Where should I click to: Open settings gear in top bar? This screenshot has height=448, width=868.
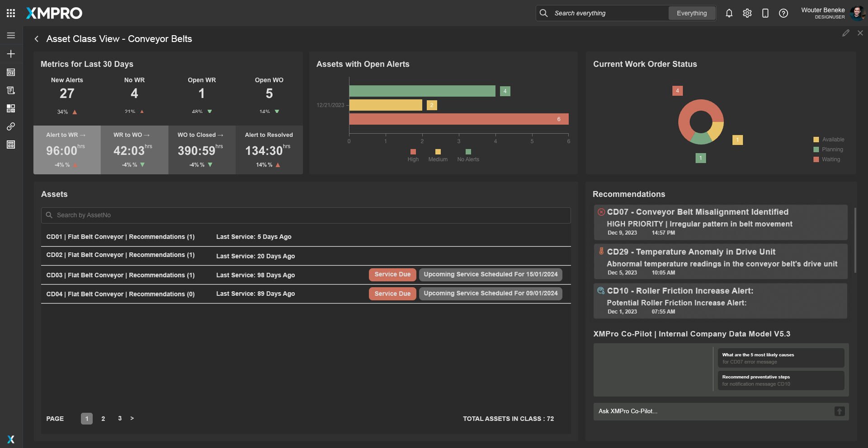click(747, 13)
